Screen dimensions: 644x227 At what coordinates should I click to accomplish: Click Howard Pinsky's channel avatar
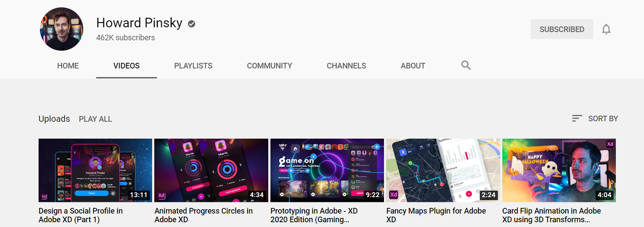(x=62, y=29)
